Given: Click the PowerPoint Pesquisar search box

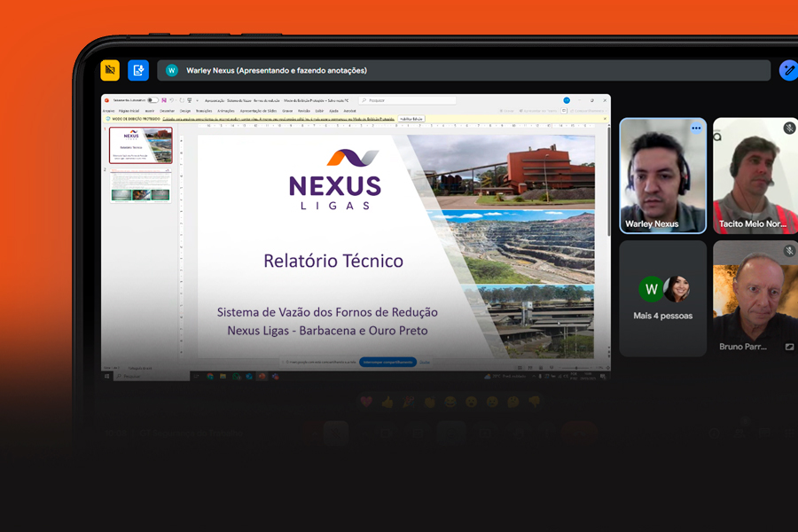Looking at the screenshot, I should pos(407,100).
